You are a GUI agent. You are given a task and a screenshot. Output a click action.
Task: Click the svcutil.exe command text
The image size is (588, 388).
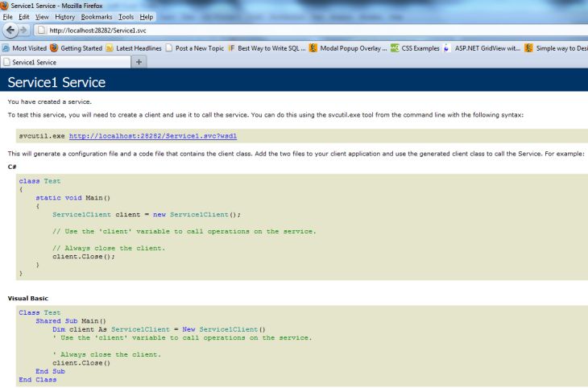[x=42, y=136]
